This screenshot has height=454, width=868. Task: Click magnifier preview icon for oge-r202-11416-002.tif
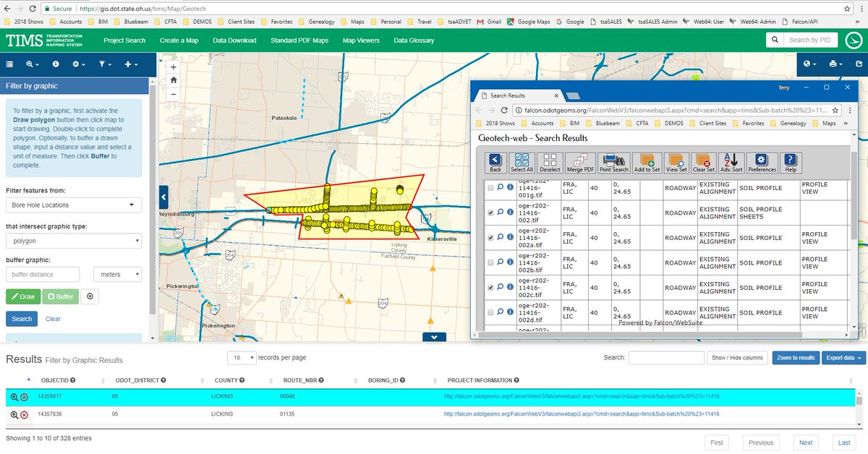point(501,213)
